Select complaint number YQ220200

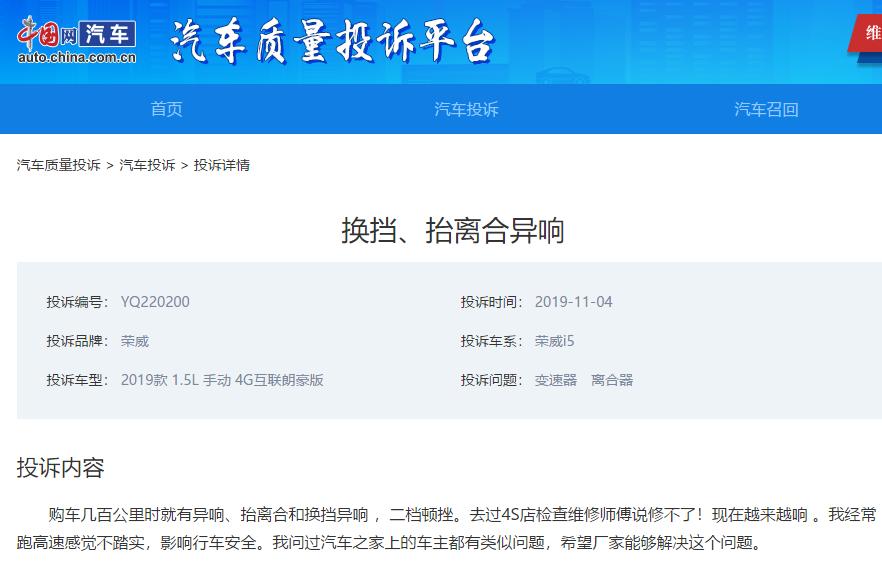(x=155, y=302)
